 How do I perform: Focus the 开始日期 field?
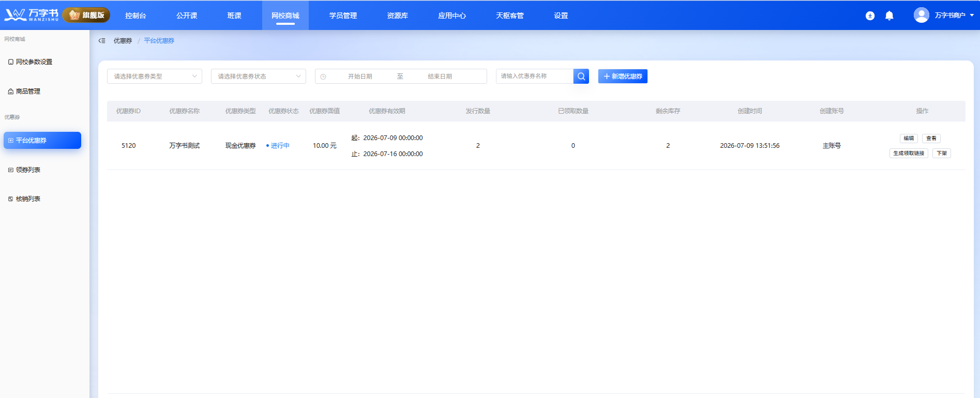360,76
